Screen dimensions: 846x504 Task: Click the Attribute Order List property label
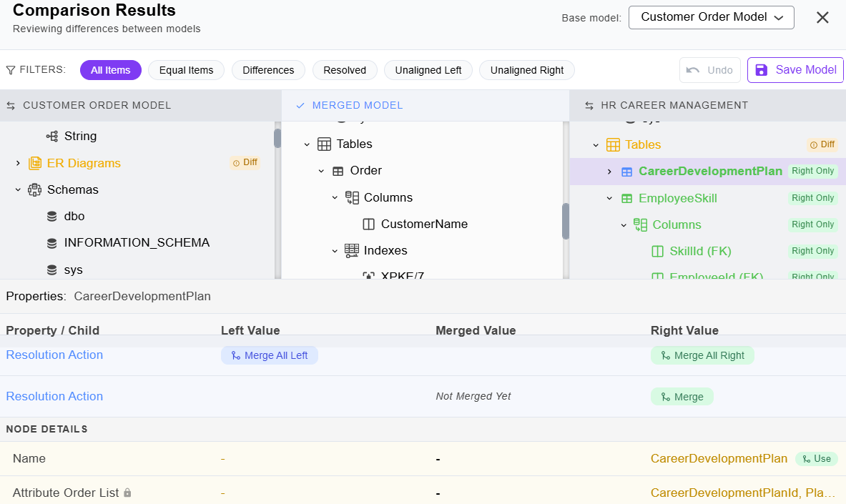(66, 493)
